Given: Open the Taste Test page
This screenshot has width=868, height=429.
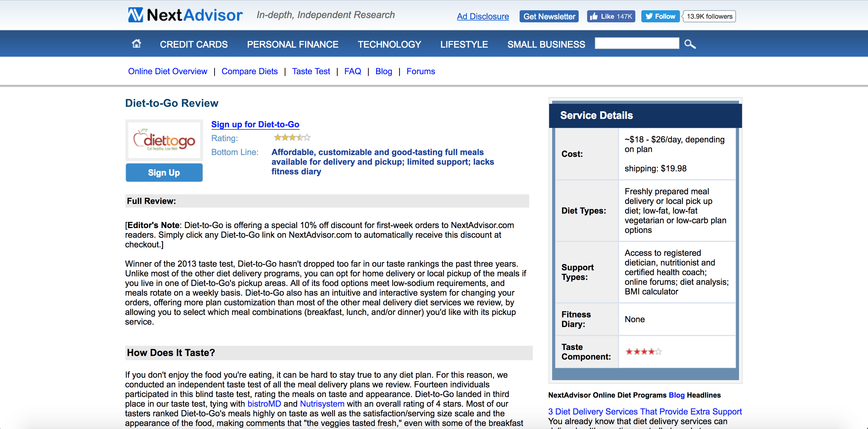Looking at the screenshot, I should [x=311, y=71].
